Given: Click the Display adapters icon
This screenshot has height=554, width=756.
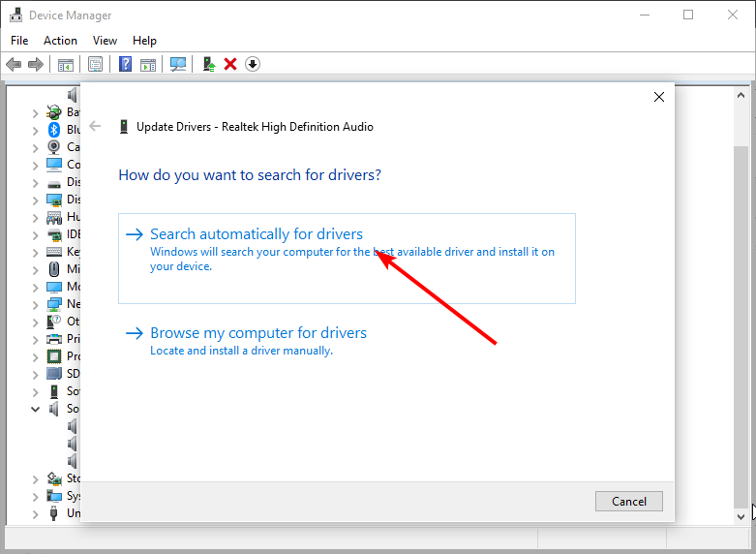Looking at the screenshot, I should 54,200.
